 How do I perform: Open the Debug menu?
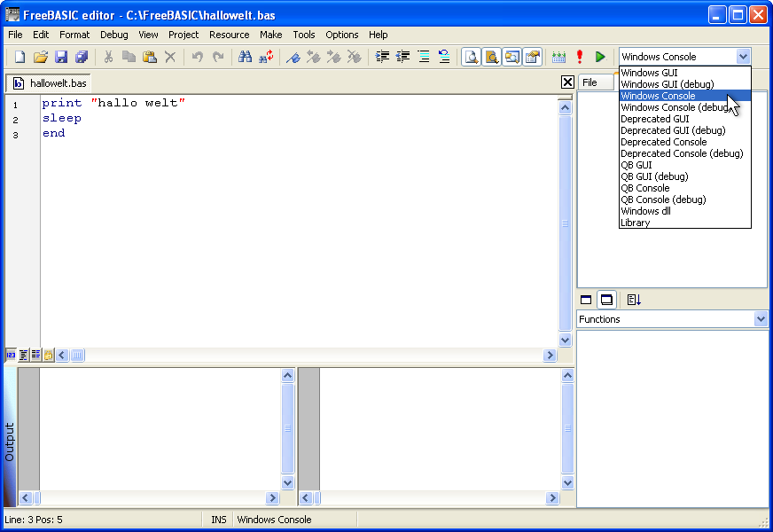[x=113, y=35]
